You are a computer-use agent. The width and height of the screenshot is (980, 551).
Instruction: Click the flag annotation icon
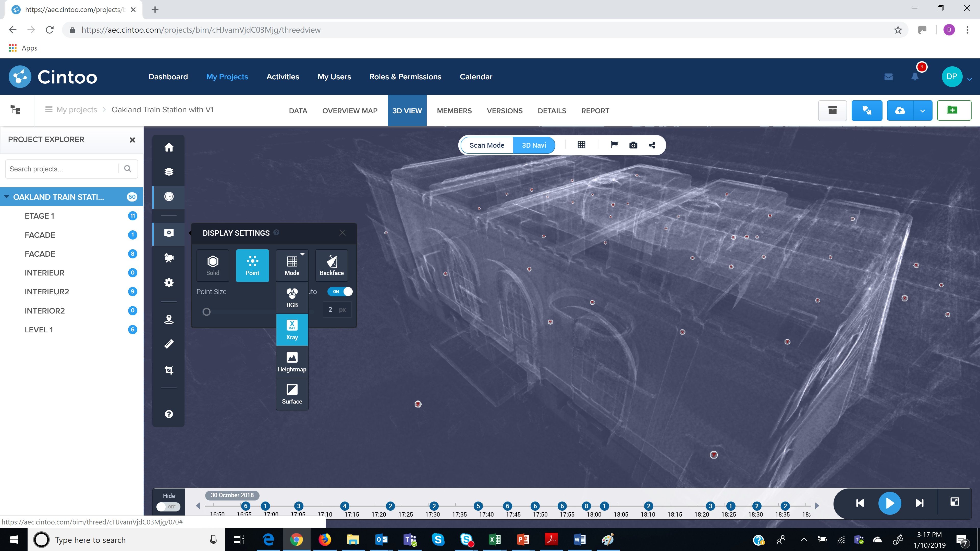[614, 145]
